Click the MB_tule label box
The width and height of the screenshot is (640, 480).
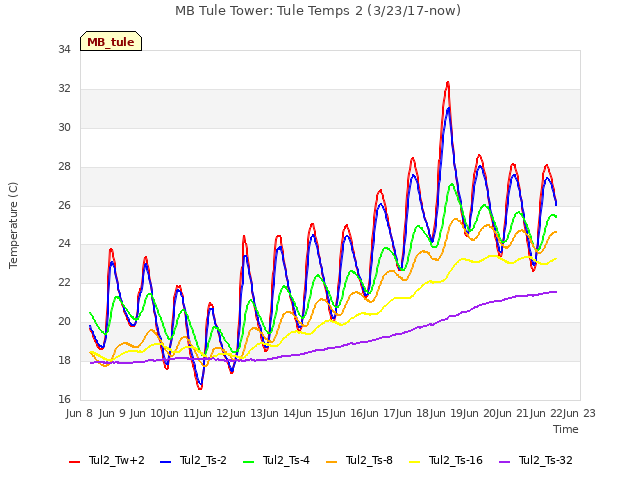[x=111, y=41]
